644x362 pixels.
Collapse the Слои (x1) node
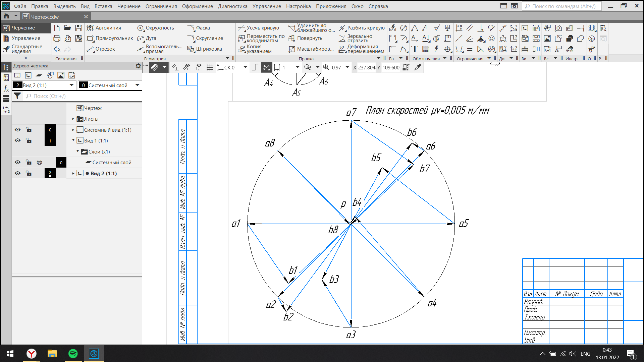click(77, 152)
